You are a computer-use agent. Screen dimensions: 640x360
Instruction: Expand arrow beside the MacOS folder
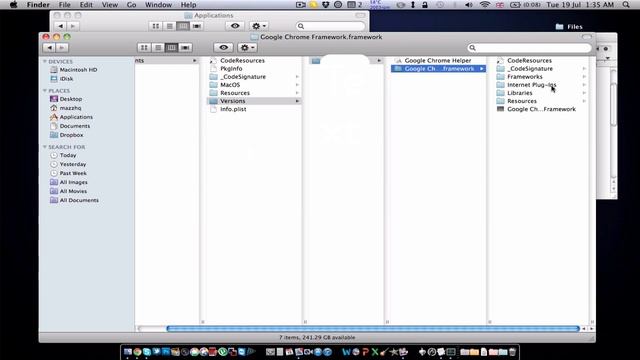click(x=297, y=85)
